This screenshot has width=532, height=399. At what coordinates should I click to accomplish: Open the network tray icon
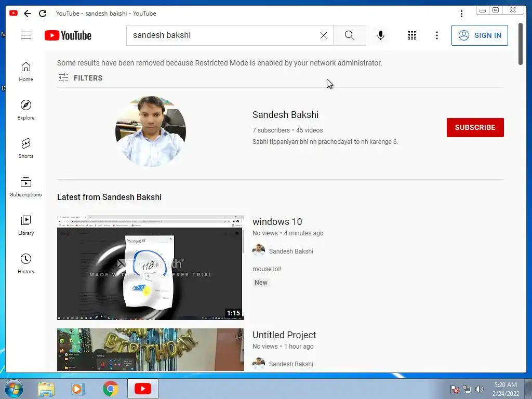(x=467, y=389)
